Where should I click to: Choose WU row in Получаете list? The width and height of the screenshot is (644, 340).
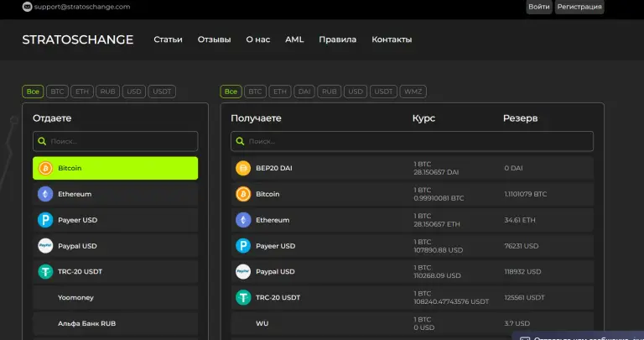point(412,323)
